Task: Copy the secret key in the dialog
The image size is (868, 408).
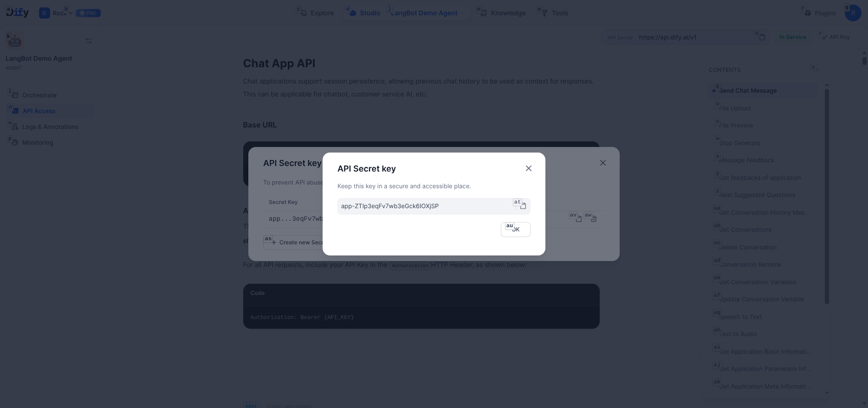Action: pyautogui.click(x=522, y=206)
